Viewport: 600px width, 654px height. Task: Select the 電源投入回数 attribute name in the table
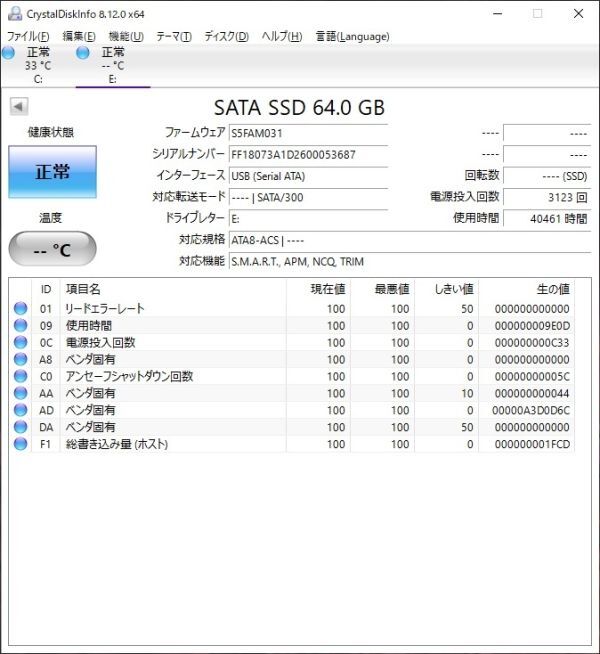100,342
